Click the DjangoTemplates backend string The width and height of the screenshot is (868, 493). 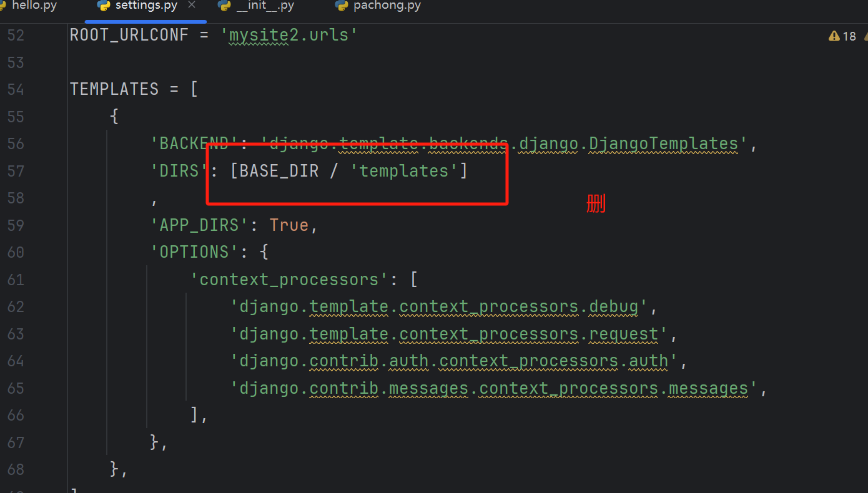click(x=503, y=144)
